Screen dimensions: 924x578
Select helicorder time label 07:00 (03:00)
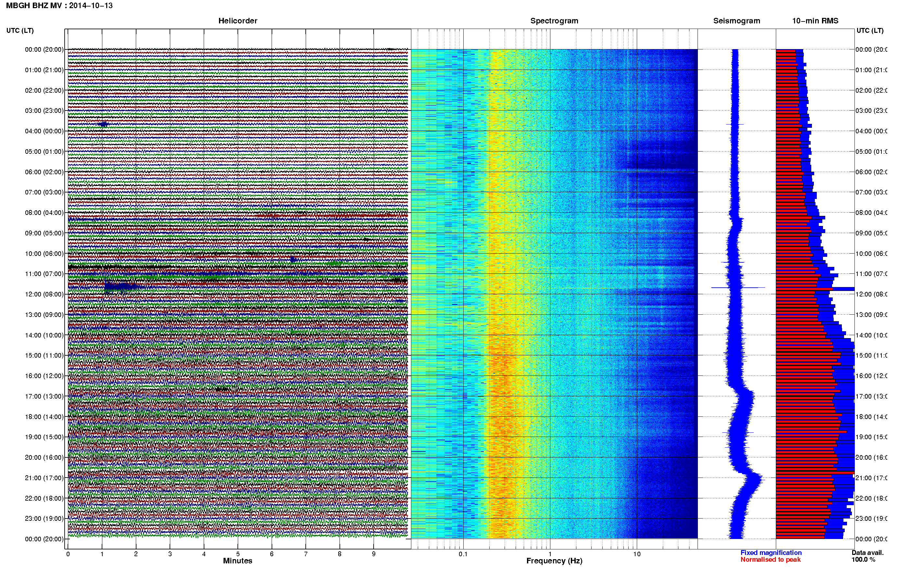[44, 192]
